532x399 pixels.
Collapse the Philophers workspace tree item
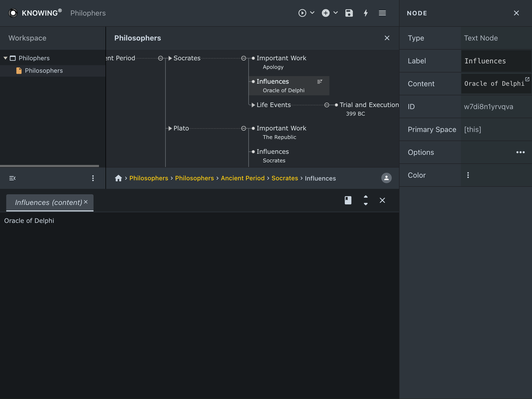5,58
